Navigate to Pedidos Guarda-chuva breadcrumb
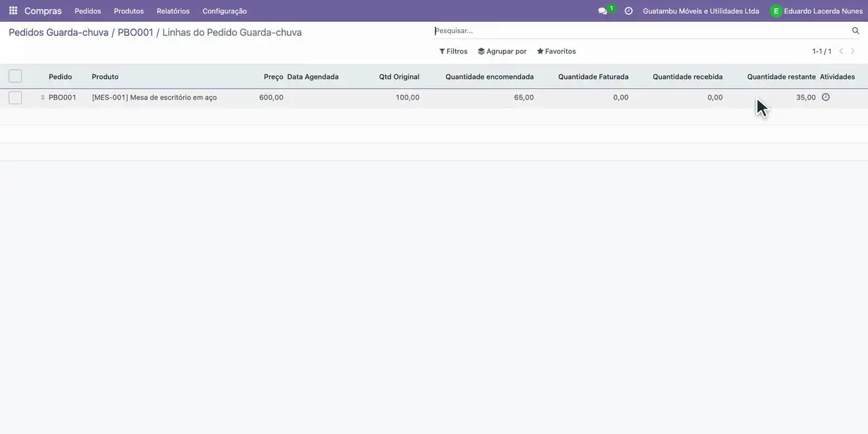The image size is (868, 434). (x=58, y=33)
